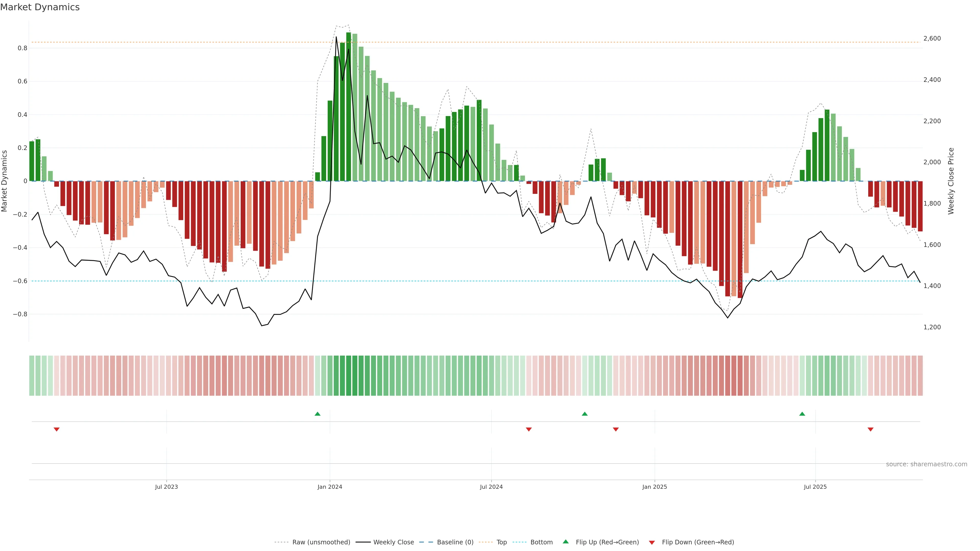Click the first green flip-up triangle marker

[318, 414]
